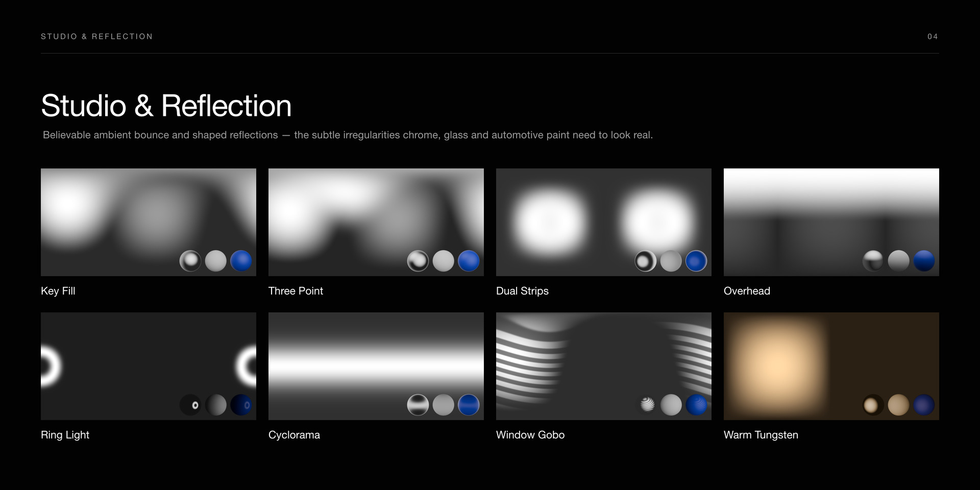Select the chrome sphere preview on Overhead
This screenshot has height=490, width=980.
click(x=873, y=261)
